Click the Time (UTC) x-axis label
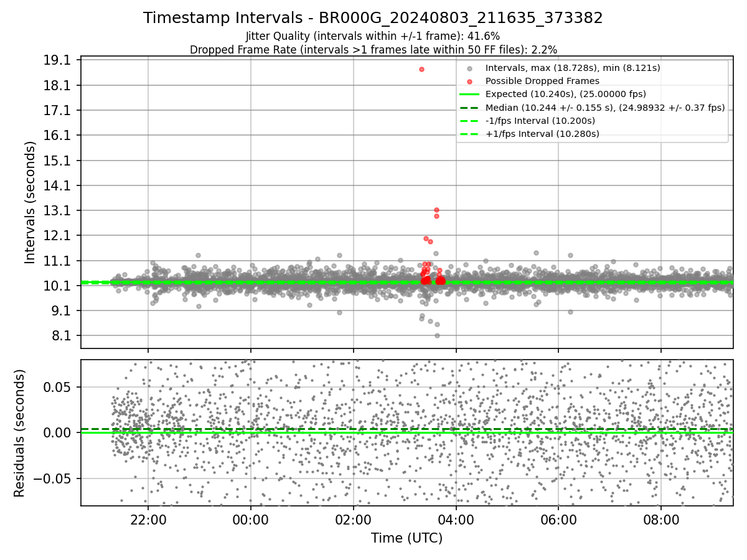This screenshot has width=747, height=560. (406, 538)
